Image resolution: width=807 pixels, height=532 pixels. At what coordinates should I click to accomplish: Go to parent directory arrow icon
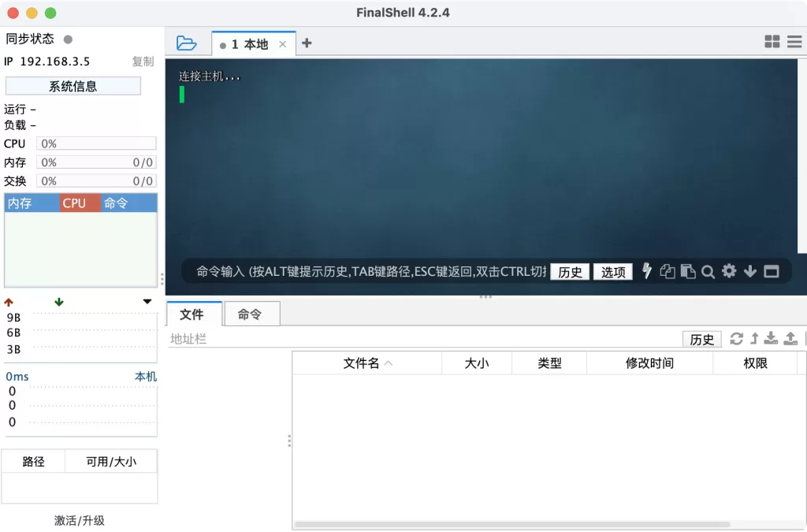[x=754, y=338]
